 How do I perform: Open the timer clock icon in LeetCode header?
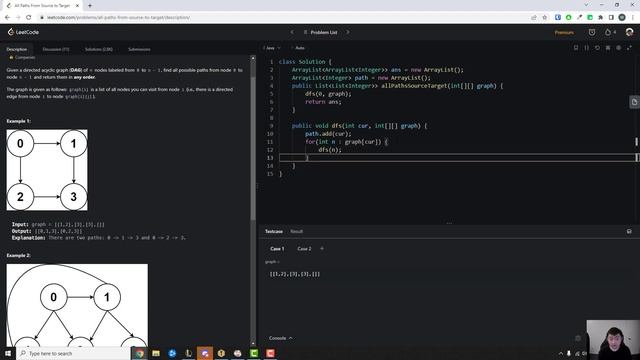click(592, 32)
